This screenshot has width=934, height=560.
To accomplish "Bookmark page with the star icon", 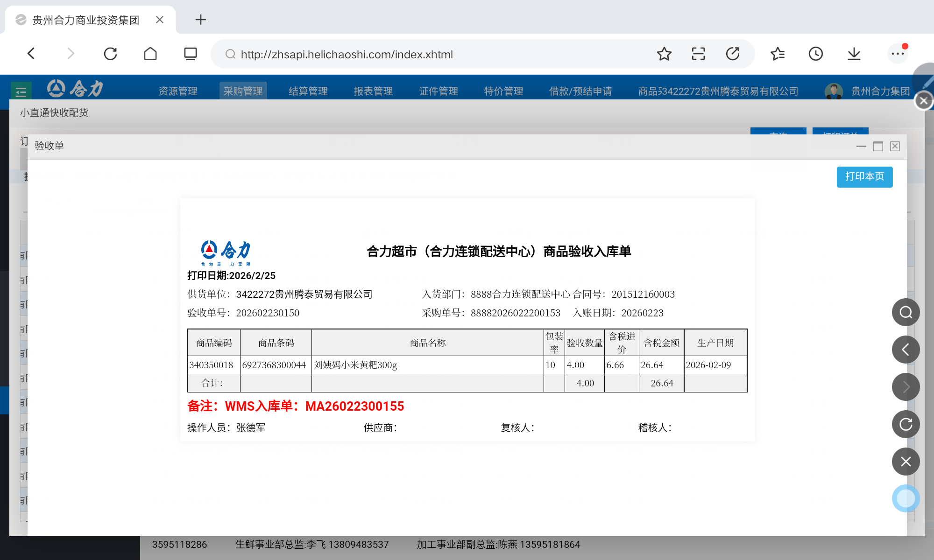I will pyautogui.click(x=664, y=54).
